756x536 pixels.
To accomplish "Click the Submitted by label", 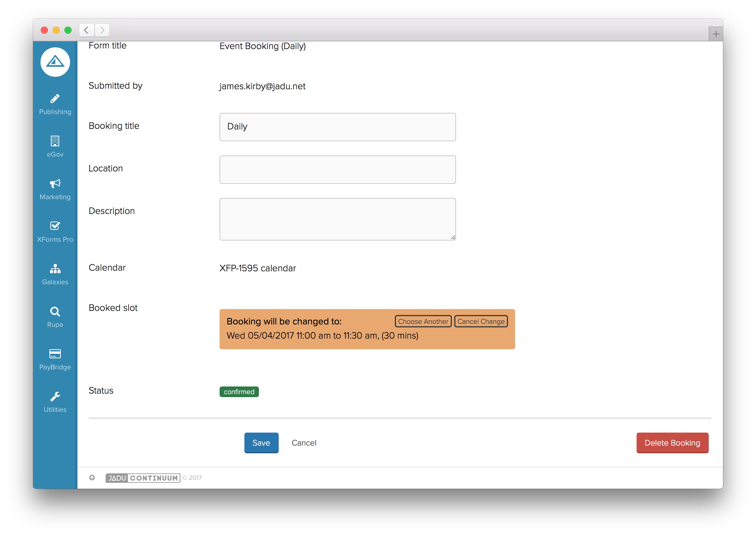I will tap(115, 85).
